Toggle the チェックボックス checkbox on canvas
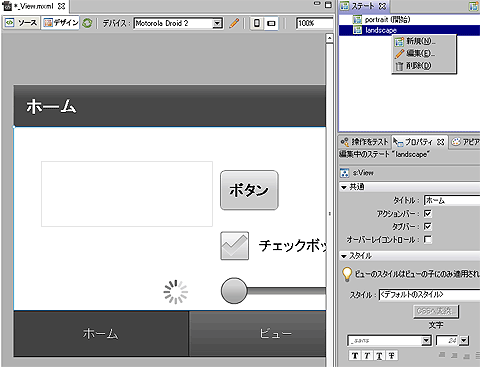This screenshot has height=367, width=480. click(234, 246)
